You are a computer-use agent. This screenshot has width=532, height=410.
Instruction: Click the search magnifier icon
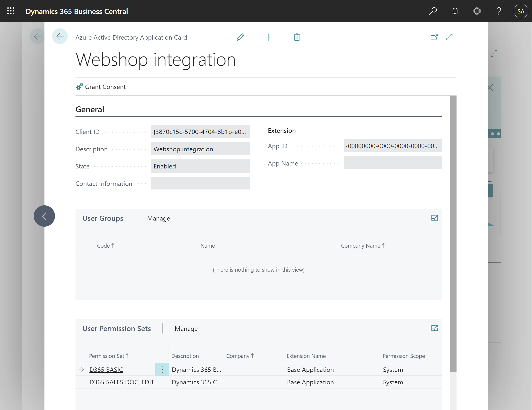[x=433, y=11]
